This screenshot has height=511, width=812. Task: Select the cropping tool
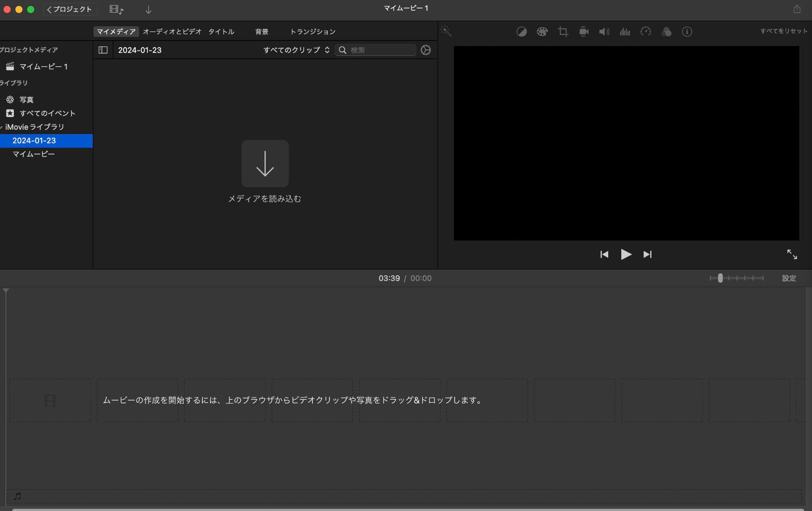(563, 32)
